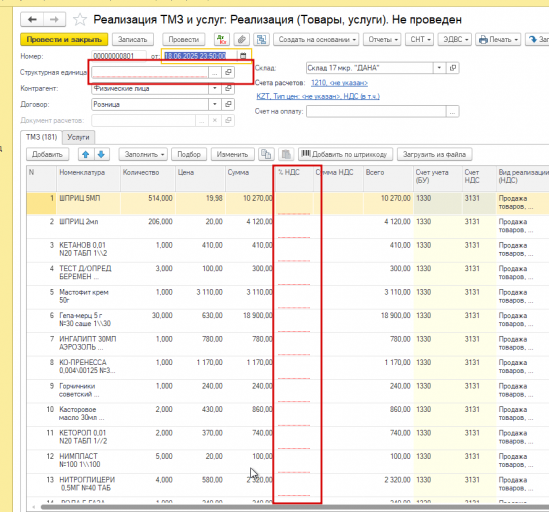Viewport: 549px width, 512px height.
Task: Add document to favorites with star icon
Action: tap(80, 20)
